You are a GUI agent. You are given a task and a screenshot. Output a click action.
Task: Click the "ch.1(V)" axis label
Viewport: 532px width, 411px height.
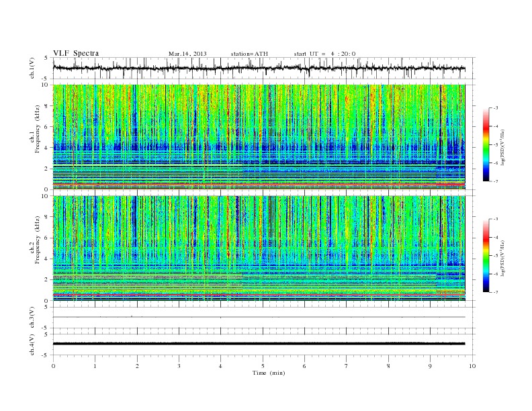coord(32,68)
